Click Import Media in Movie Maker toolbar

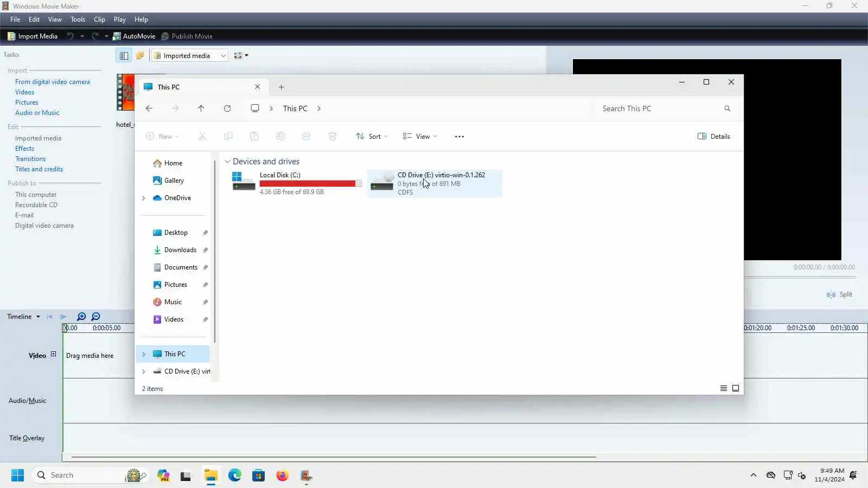(33, 36)
